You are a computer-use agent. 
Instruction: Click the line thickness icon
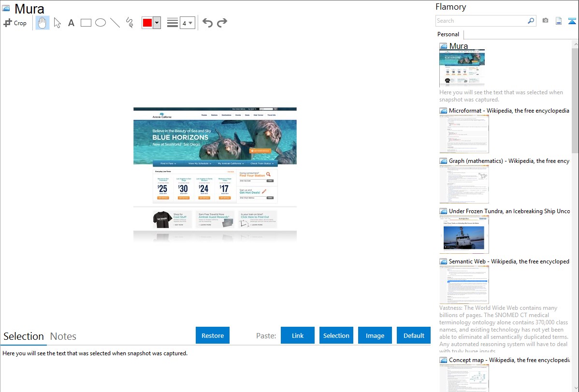coord(173,23)
